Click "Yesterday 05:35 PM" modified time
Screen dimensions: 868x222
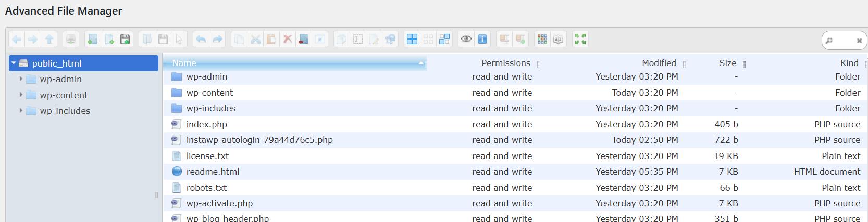[637, 172]
